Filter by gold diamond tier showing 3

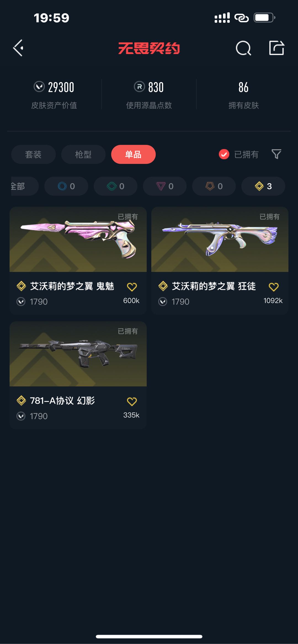263,186
